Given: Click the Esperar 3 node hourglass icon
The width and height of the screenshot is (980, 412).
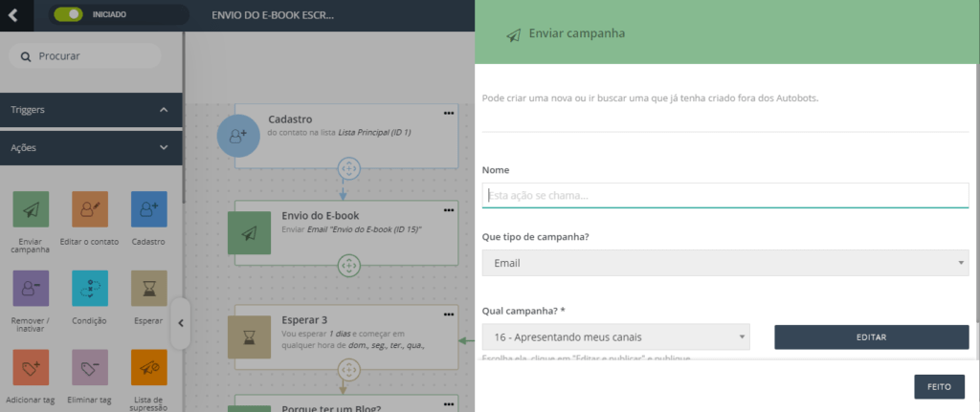Looking at the screenshot, I should pos(250,337).
